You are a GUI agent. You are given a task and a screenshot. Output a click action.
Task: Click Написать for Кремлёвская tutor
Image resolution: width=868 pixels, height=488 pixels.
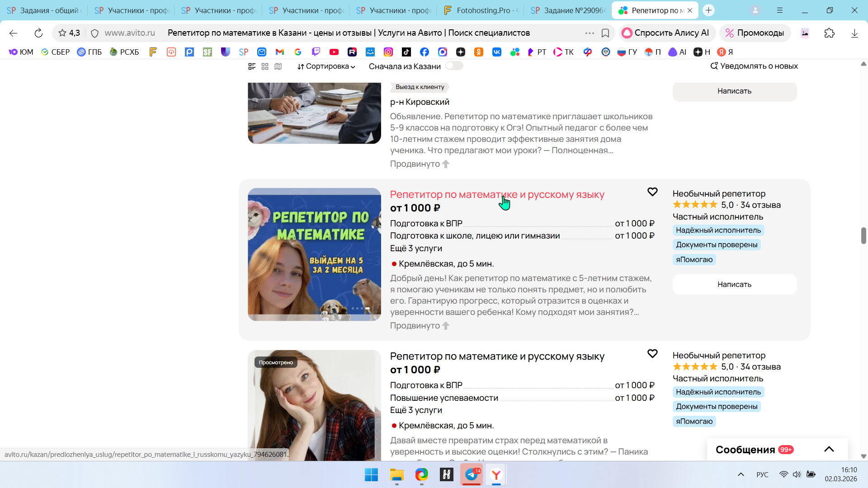[x=734, y=284]
